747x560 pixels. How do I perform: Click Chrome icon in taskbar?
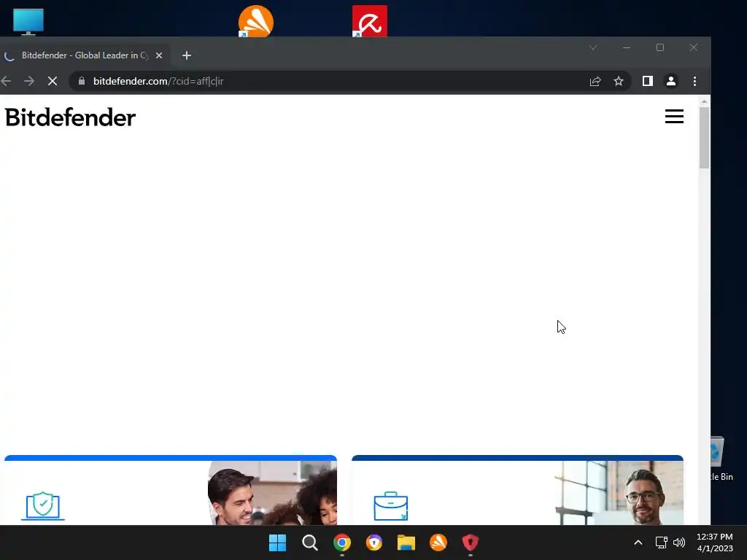coord(341,542)
